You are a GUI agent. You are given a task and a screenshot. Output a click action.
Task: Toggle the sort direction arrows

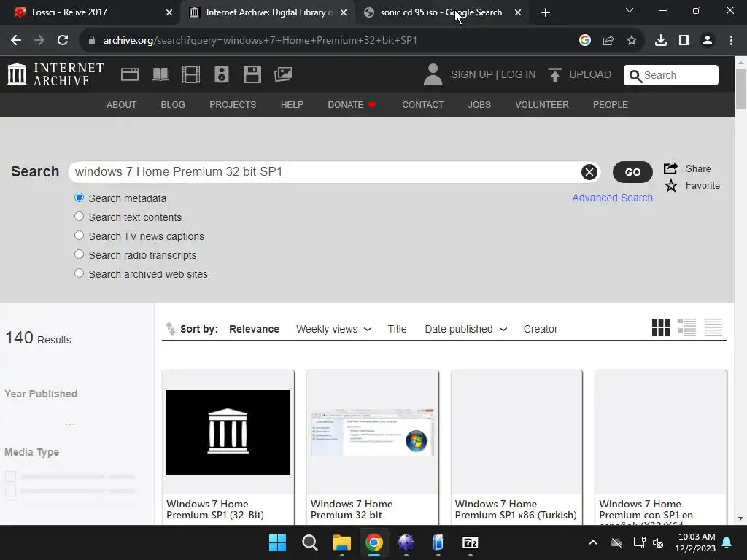[x=170, y=329]
